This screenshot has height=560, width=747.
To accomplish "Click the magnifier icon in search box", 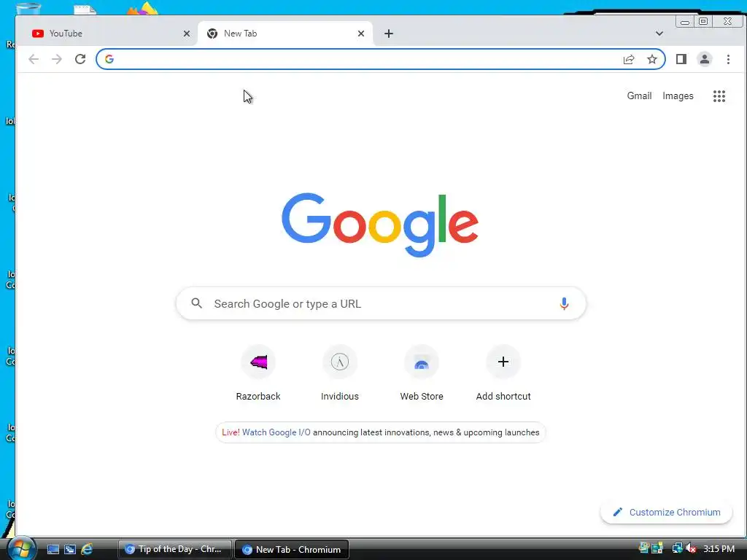I will 196,303.
